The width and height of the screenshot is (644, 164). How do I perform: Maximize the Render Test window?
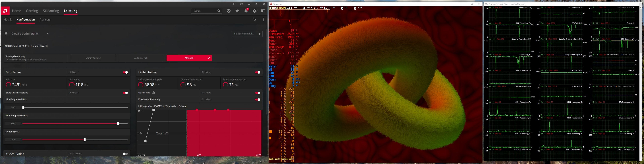pyautogui.click(x=472, y=4)
